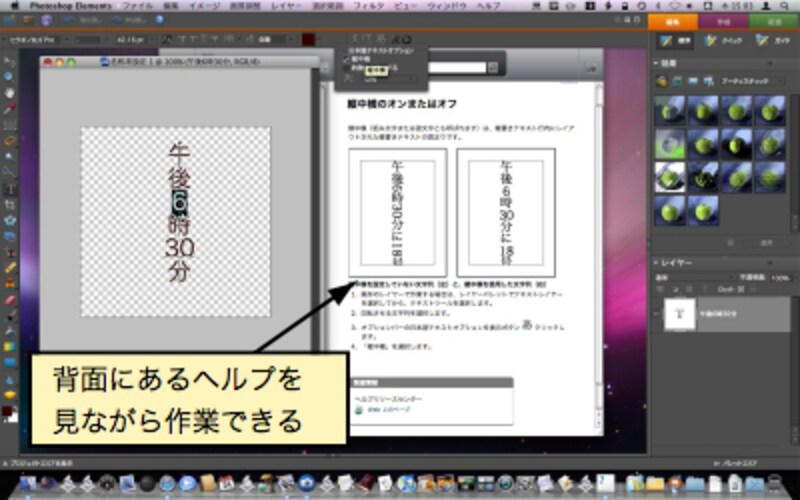
Task: Toggle Strikethrough text style
Action: [215, 39]
